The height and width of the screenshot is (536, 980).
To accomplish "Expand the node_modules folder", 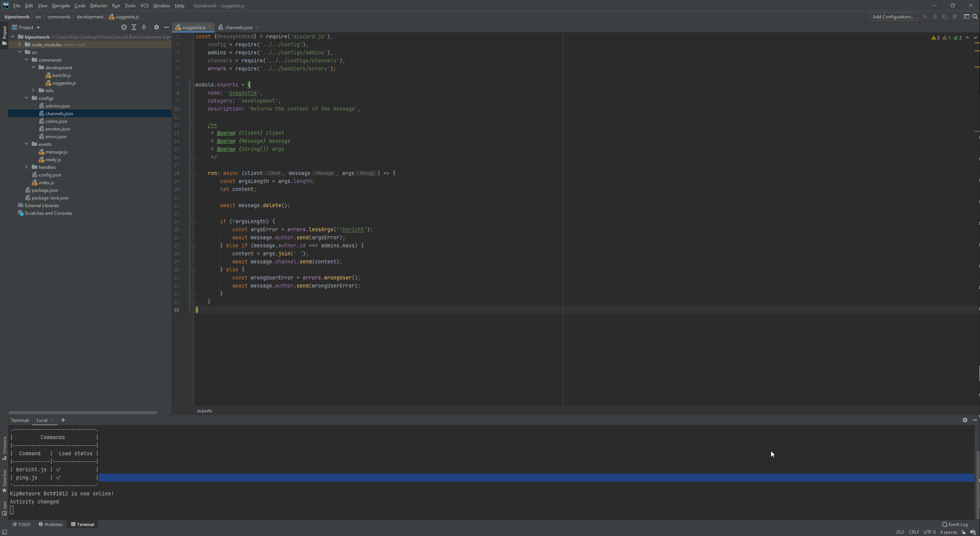I will pos(20,44).
